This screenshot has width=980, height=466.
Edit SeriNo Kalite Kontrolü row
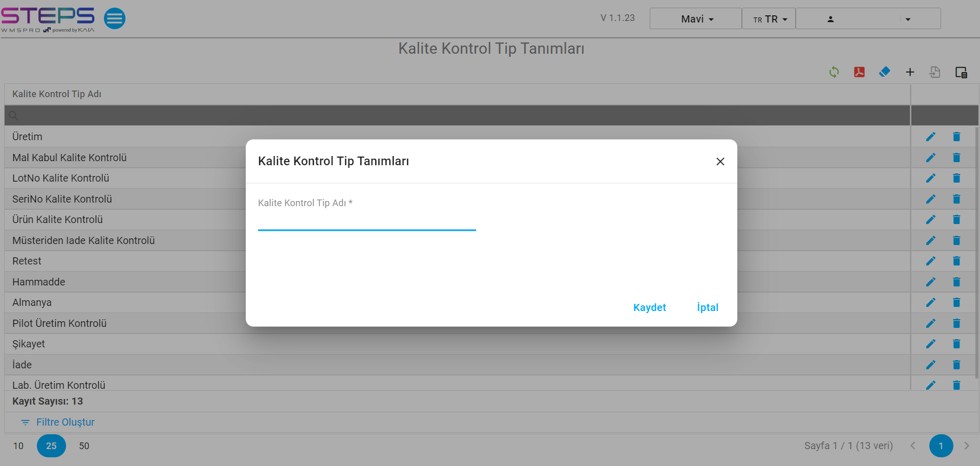tap(931, 199)
